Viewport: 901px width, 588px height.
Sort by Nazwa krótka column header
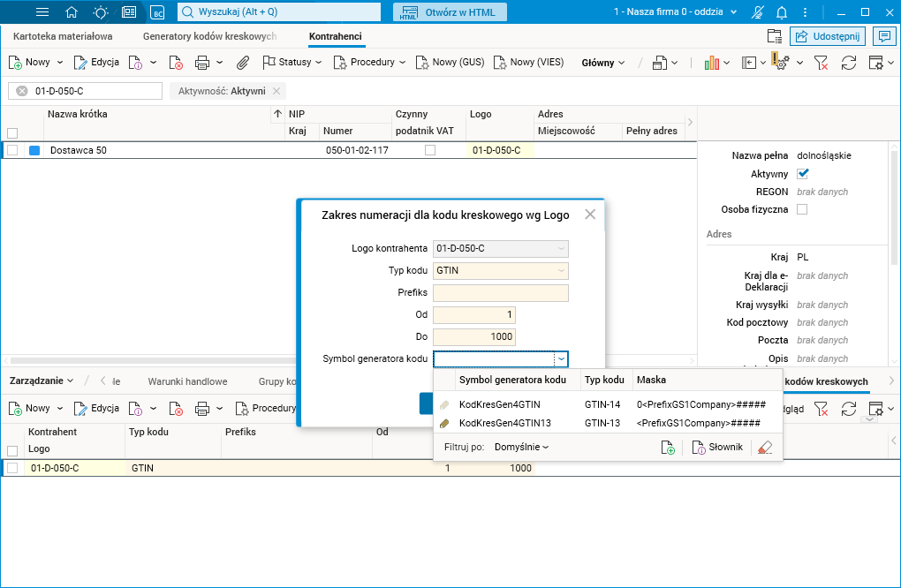[x=78, y=114]
